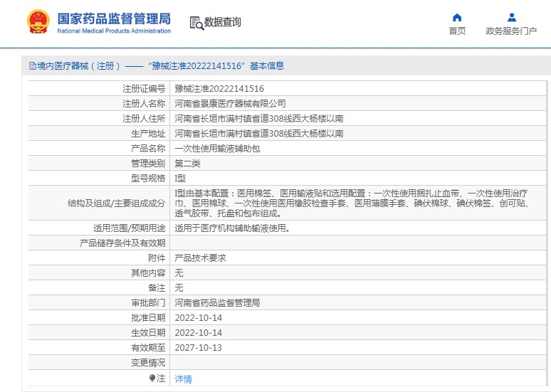Click the 生产地址 address value
551x392 pixels.
click(259, 134)
